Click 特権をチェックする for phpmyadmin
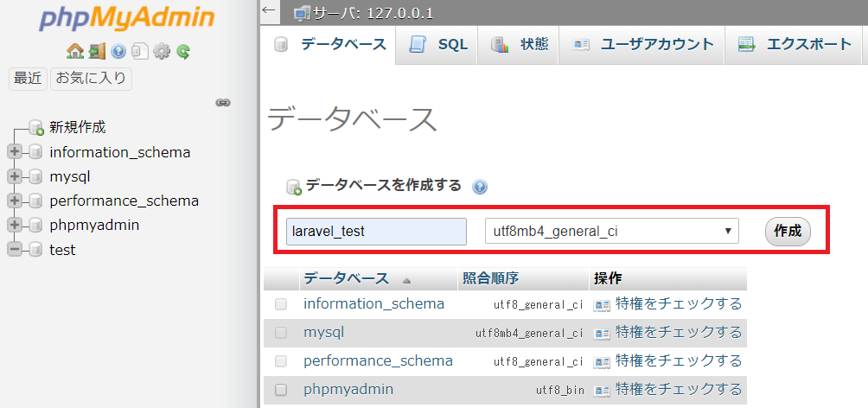The width and height of the screenshot is (868, 408). pyautogui.click(x=679, y=390)
